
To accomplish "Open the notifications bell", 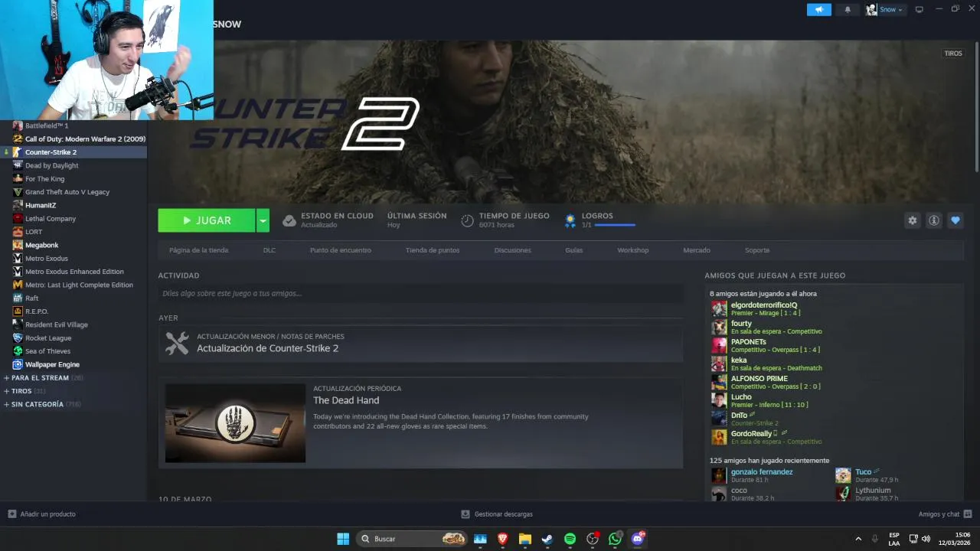I will click(848, 9).
